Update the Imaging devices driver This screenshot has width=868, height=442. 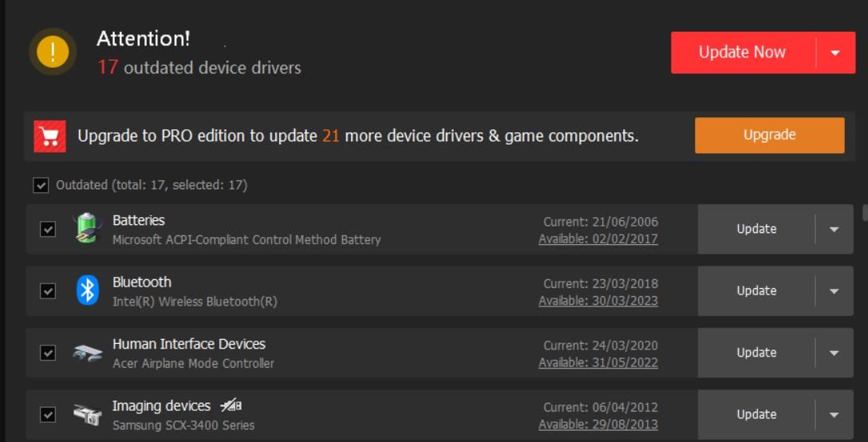tap(756, 415)
